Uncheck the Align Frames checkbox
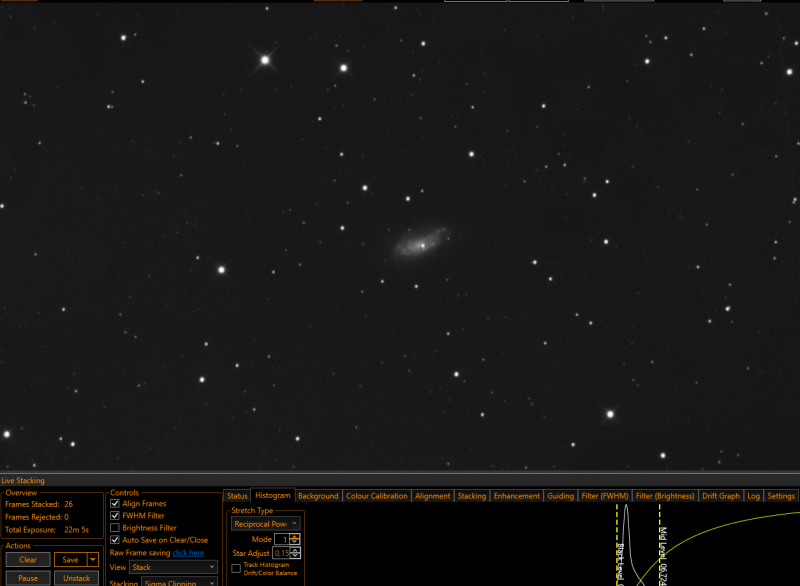 pos(115,503)
